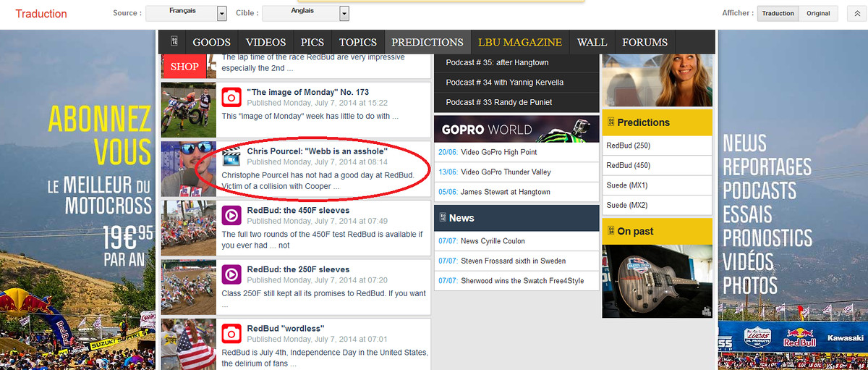Open the LBU MAGAZINE menu
The height and width of the screenshot is (370, 868).
520,42
